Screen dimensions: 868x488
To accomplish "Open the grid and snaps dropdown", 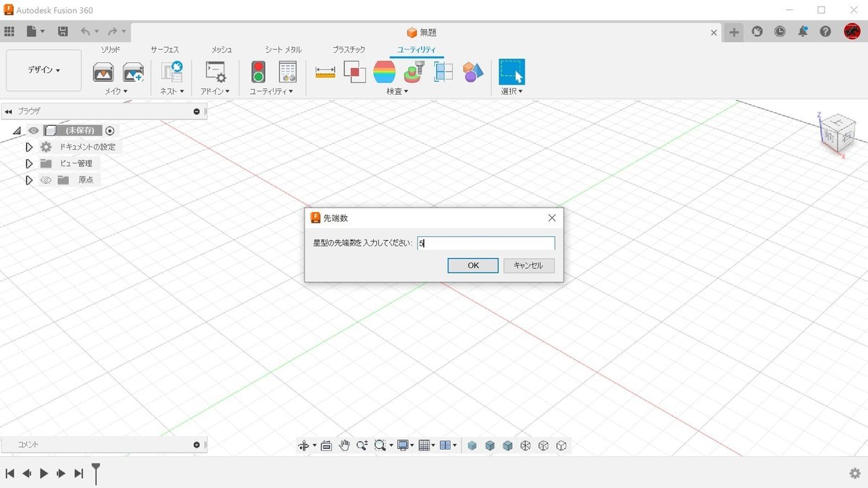I will coord(427,445).
